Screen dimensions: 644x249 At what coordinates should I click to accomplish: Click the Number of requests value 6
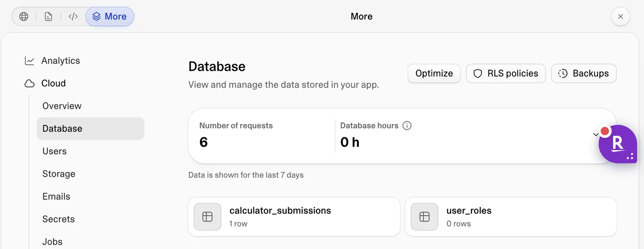[x=203, y=142]
